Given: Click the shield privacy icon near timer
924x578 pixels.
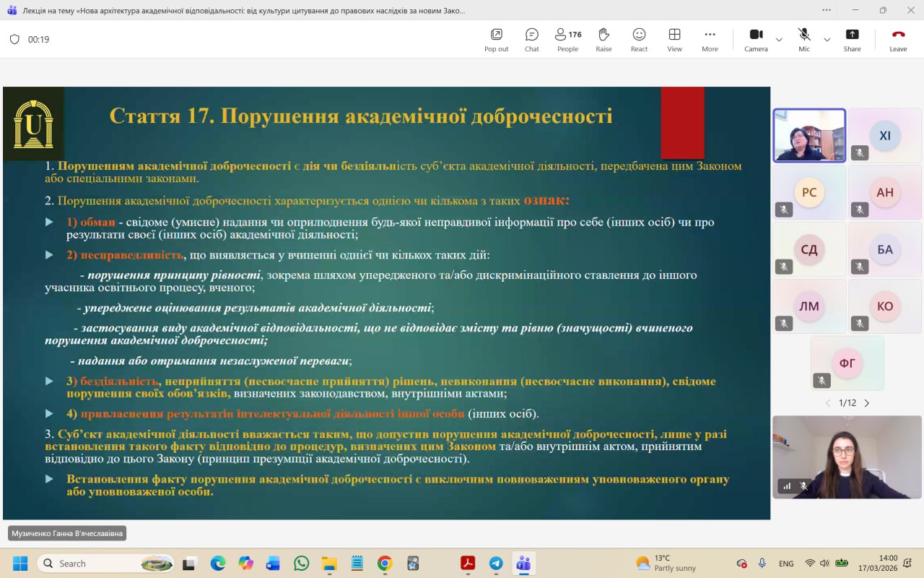Looking at the screenshot, I should [x=14, y=40].
